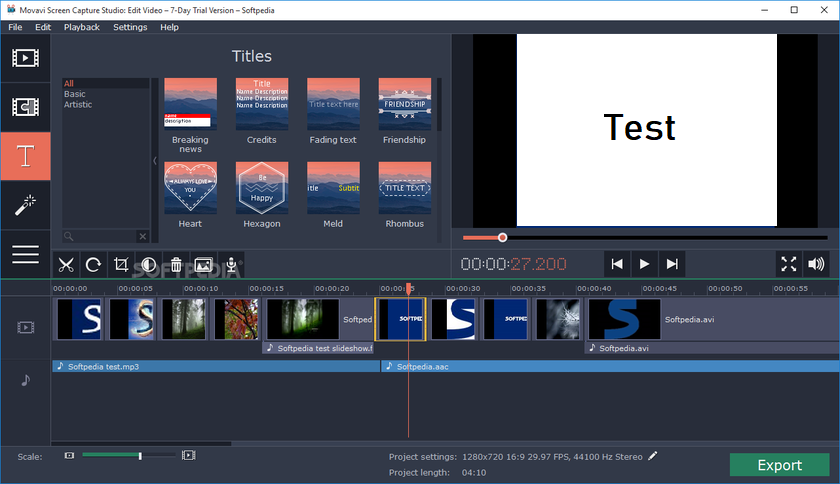Screen dimensions: 840x484
Task: Play the preview video
Action: point(644,264)
